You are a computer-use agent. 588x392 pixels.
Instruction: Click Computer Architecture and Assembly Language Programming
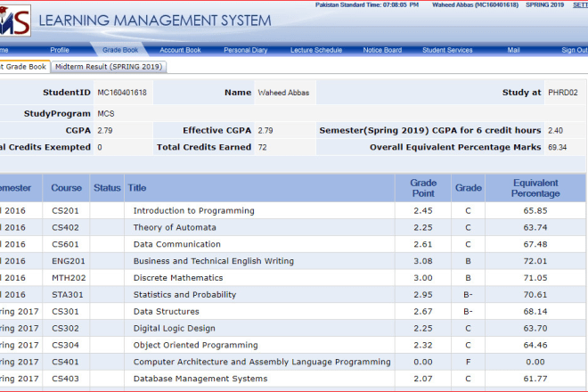(262, 363)
